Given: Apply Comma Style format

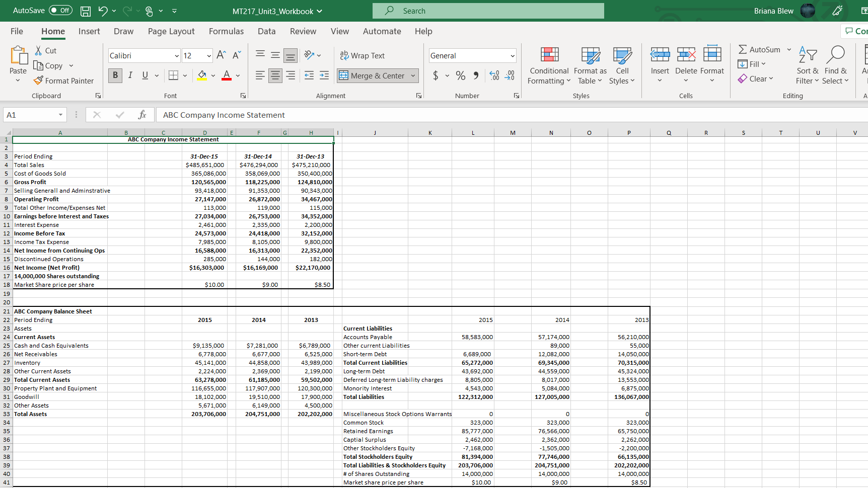Looking at the screenshot, I should tap(476, 75).
